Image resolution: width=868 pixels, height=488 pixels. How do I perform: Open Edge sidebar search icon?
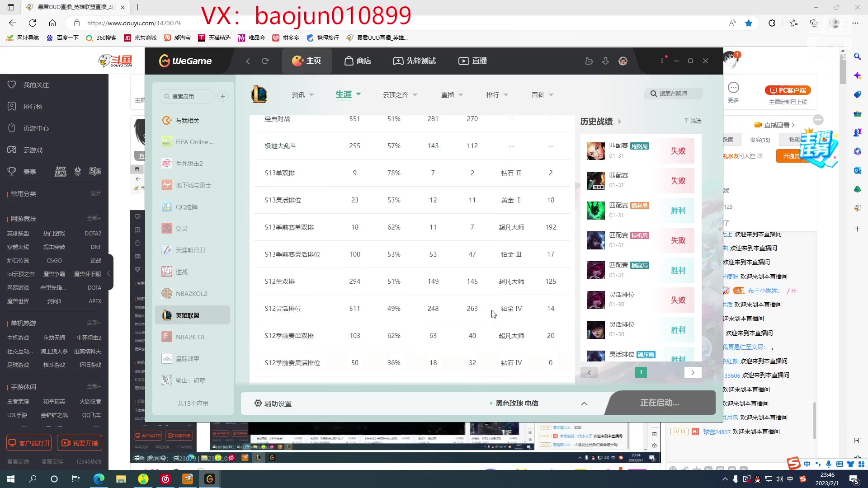point(857,56)
